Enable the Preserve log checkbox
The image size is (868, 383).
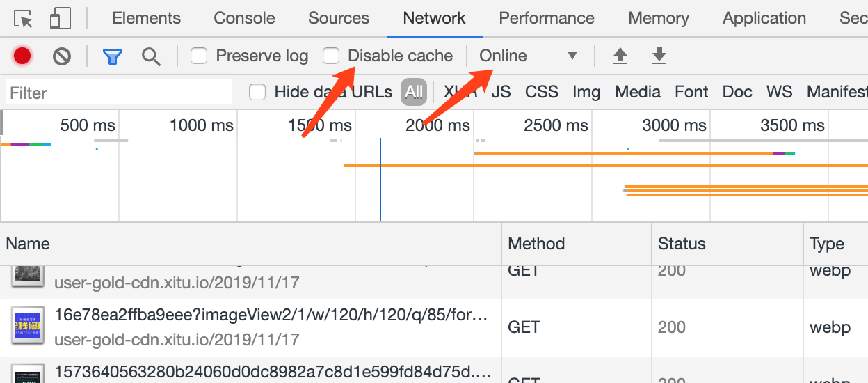199,56
